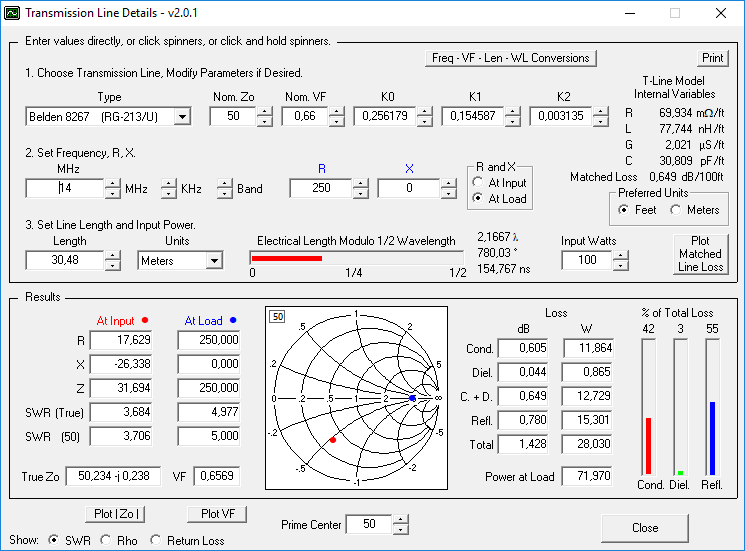Step MHz frequency up with spinner
745x551 pixels.
(113, 184)
